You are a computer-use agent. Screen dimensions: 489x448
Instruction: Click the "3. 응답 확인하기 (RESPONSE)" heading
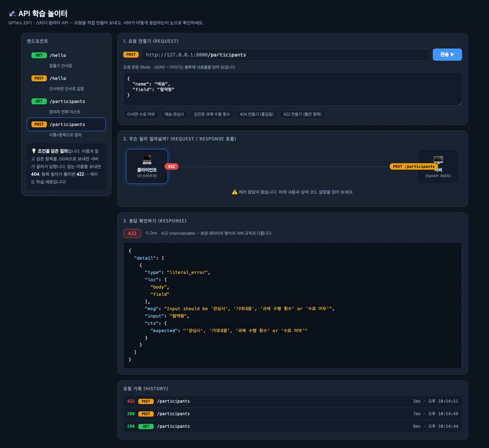point(155,221)
